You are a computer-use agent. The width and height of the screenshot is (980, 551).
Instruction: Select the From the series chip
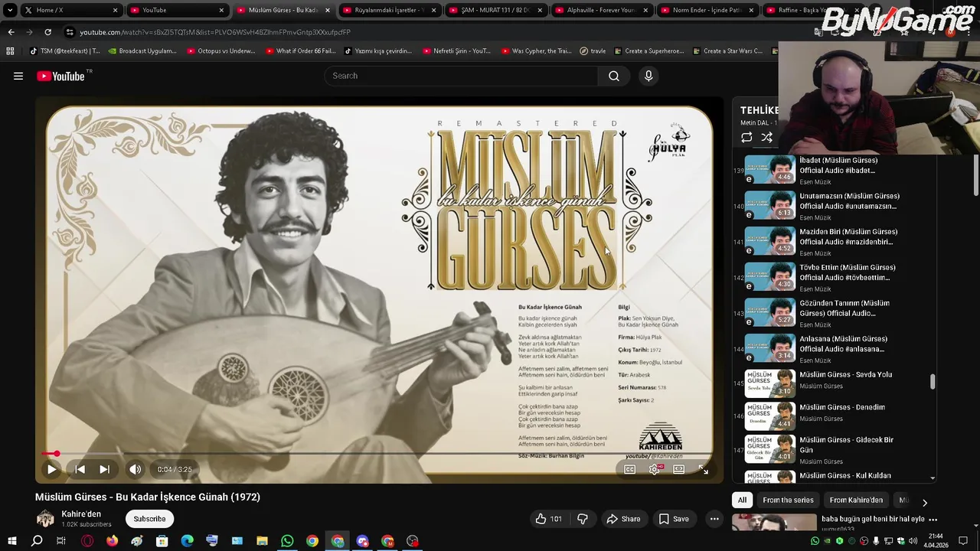(x=788, y=500)
